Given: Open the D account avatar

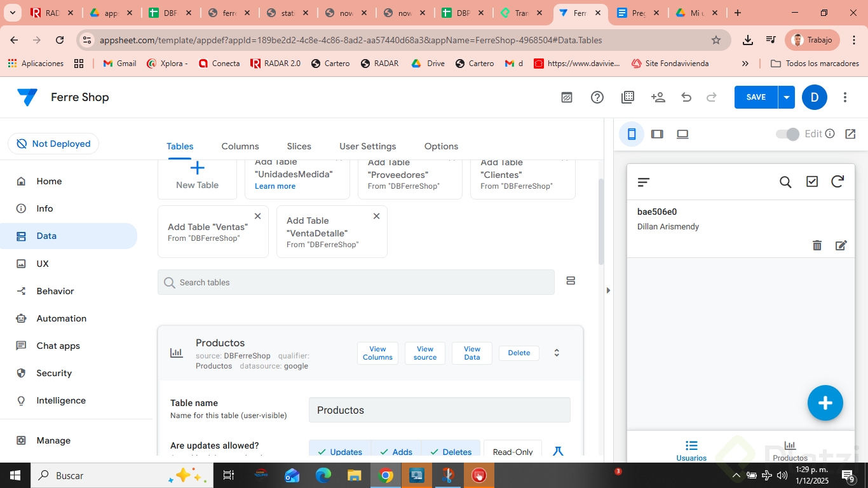Looking at the screenshot, I should pos(815,97).
